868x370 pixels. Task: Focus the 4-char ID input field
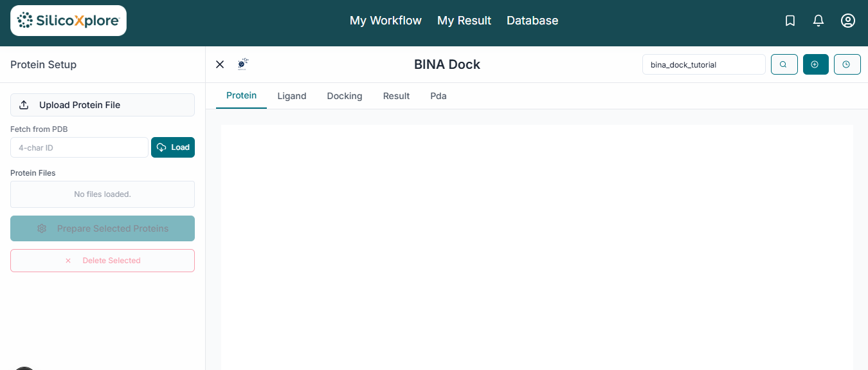coord(79,147)
